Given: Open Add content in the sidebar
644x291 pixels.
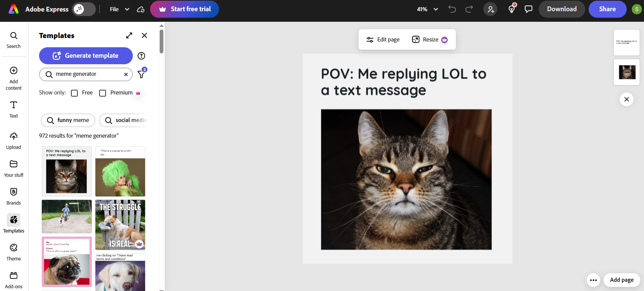Looking at the screenshot, I should point(14,79).
